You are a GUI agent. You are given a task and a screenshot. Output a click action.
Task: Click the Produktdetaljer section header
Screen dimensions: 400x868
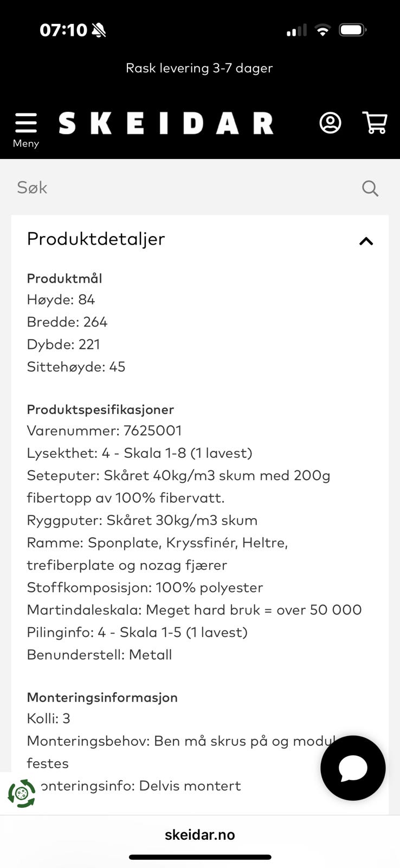[x=200, y=239]
